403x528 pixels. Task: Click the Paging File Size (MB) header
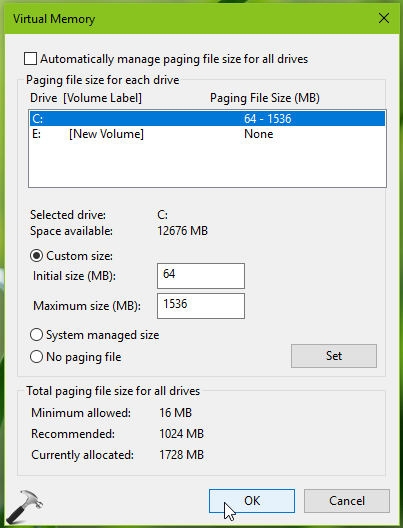(x=265, y=98)
